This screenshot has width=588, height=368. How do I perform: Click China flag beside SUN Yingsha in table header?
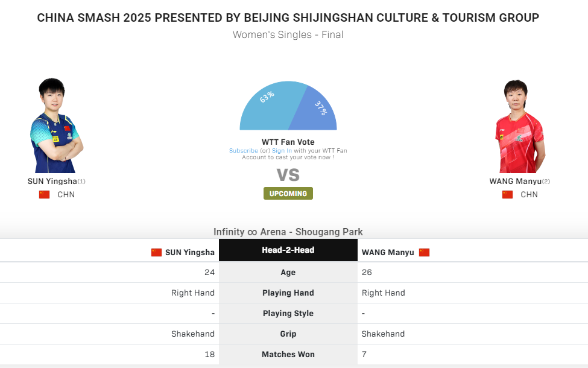(156, 252)
